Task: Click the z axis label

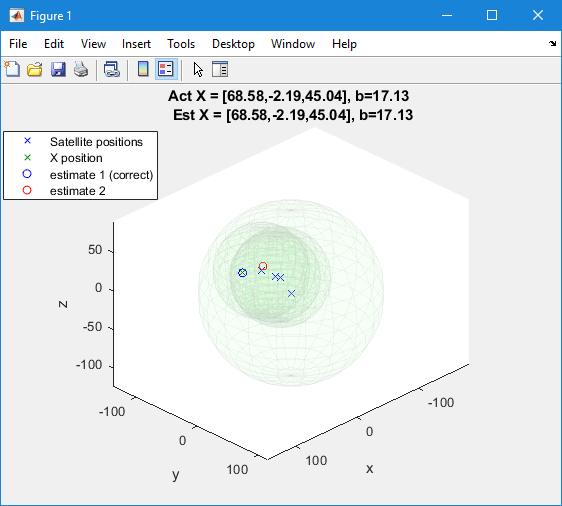Action: click(x=63, y=304)
